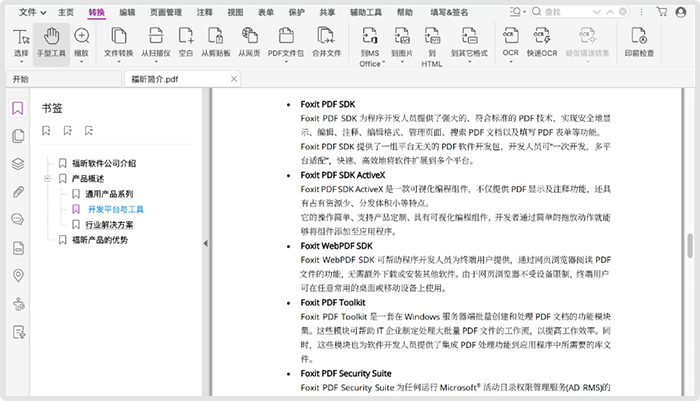This screenshot has width=700, height=401.
Task: Click the first bookmark toolbar icon under 书签
Action: click(x=46, y=130)
